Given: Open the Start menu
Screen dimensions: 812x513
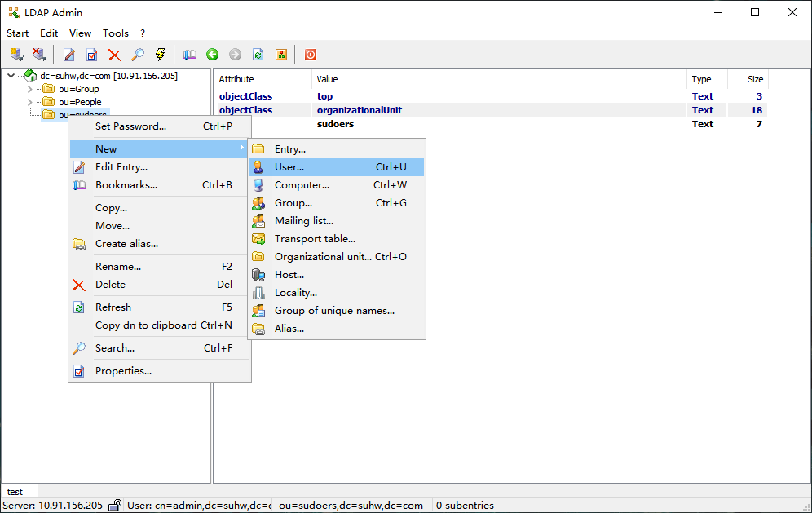Looking at the screenshot, I should coord(17,33).
